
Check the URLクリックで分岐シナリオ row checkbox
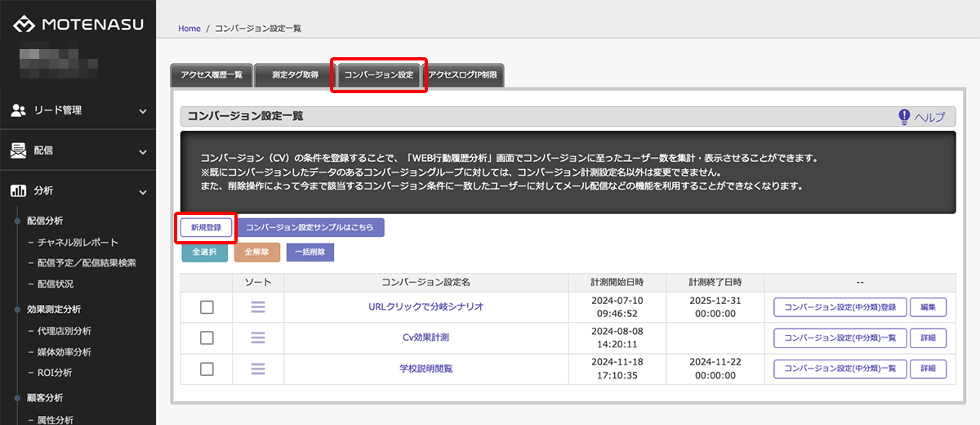click(x=207, y=307)
